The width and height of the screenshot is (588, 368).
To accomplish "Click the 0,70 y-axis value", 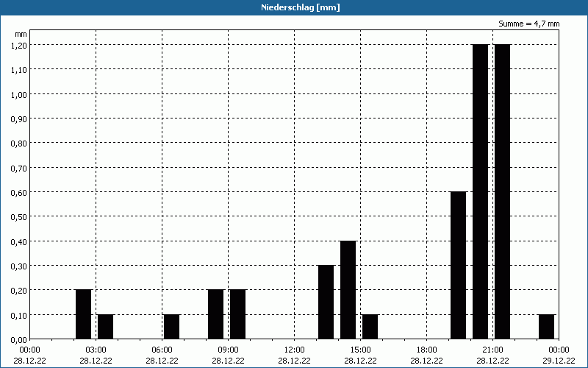I will tap(19, 168).
